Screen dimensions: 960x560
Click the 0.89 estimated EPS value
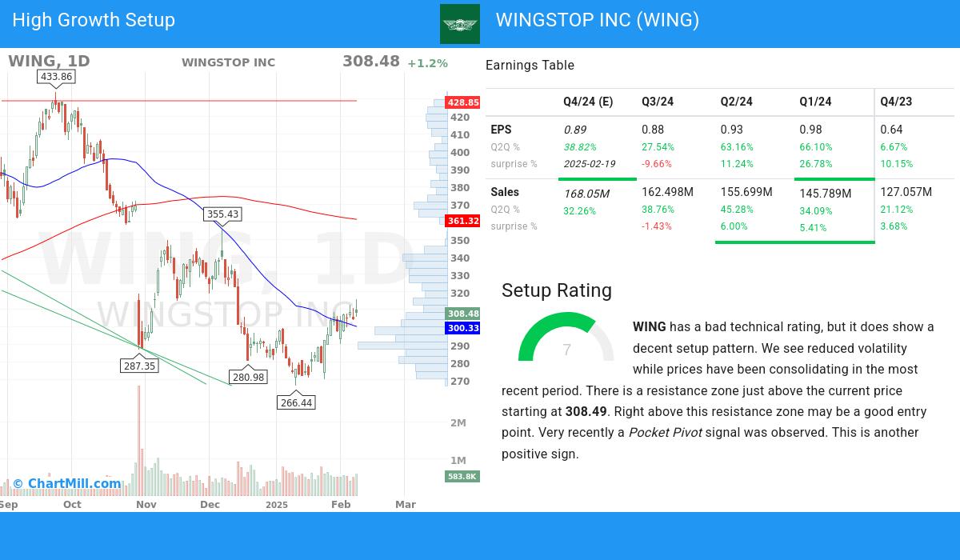(574, 130)
